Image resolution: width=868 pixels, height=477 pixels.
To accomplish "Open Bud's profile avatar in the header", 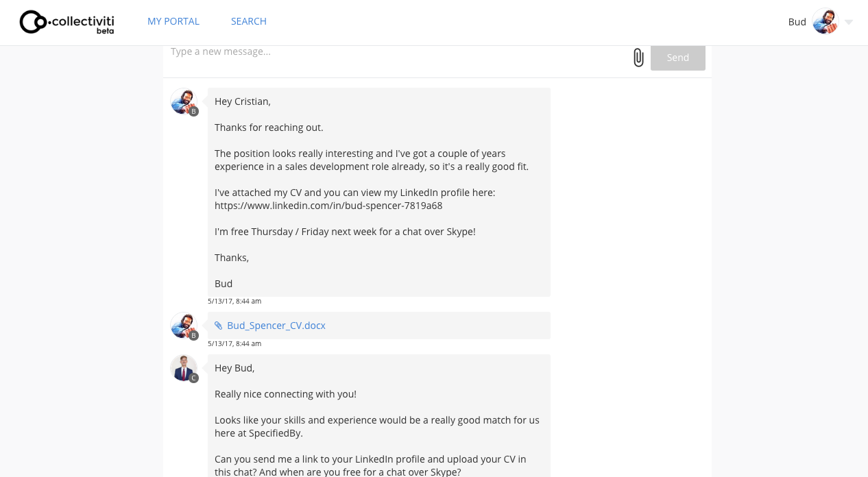I will point(825,21).
